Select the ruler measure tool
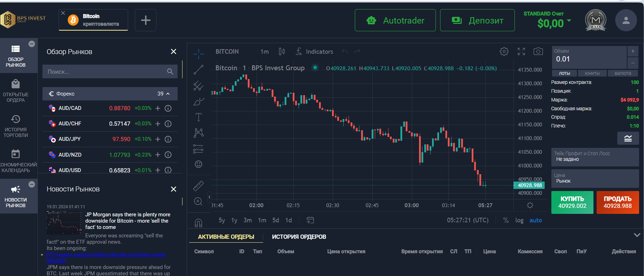The image size is (644, 276). [198, 186]
